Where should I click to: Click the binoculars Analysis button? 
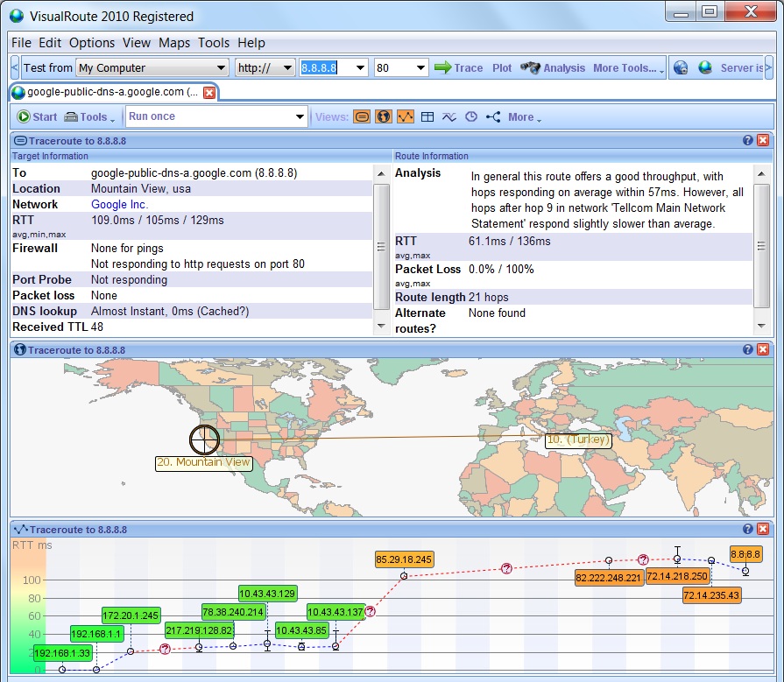553,68
